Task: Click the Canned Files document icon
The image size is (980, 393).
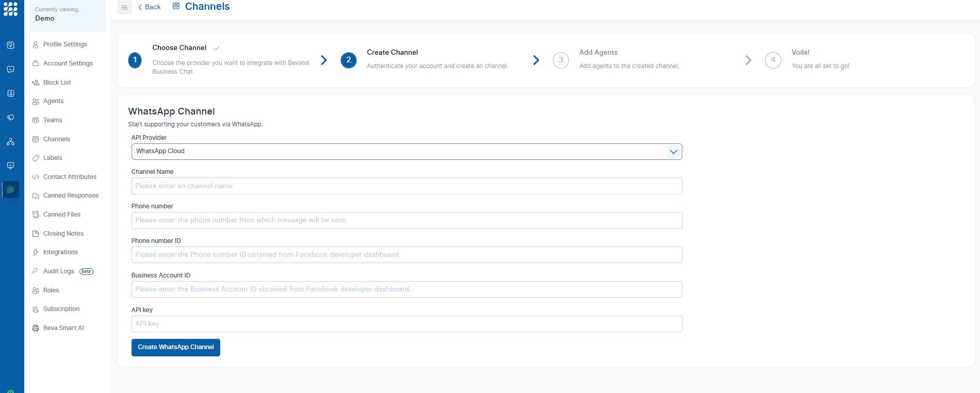Action: point(36,215)
